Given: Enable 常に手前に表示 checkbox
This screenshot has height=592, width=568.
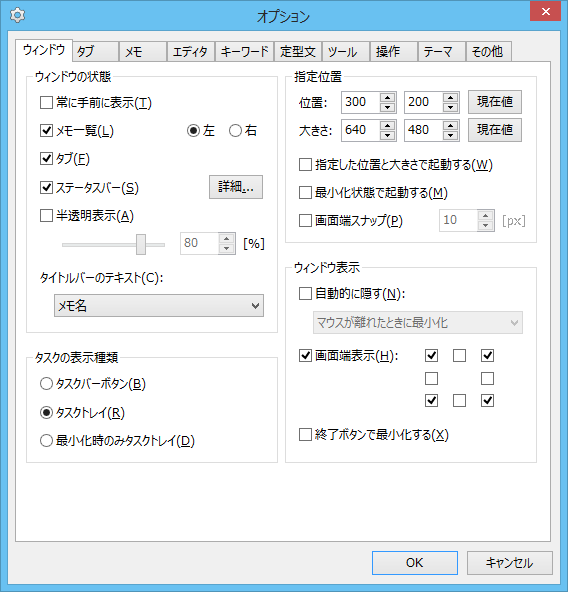Looking at the screenshot, I should point(46,103).
